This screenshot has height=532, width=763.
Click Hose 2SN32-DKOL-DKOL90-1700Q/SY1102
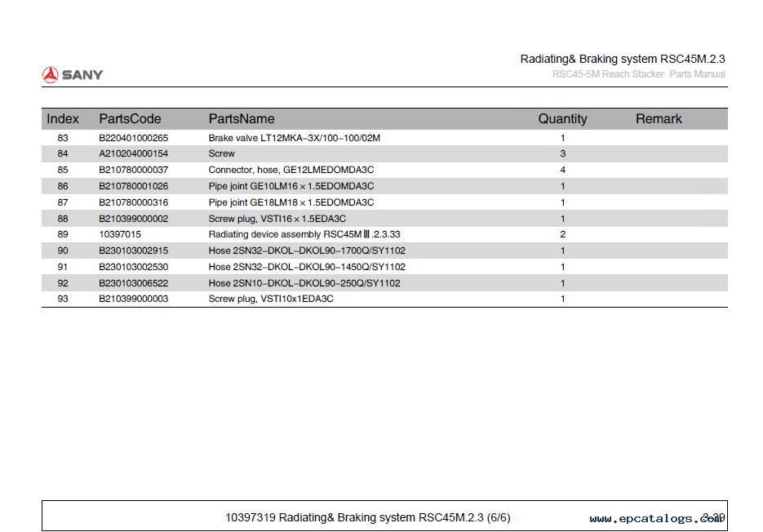[307, 250]
